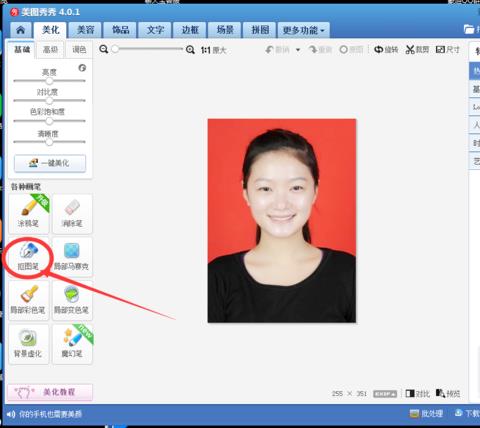Click the 裁剪 crop scissors tool

click(x=417, y=50)
